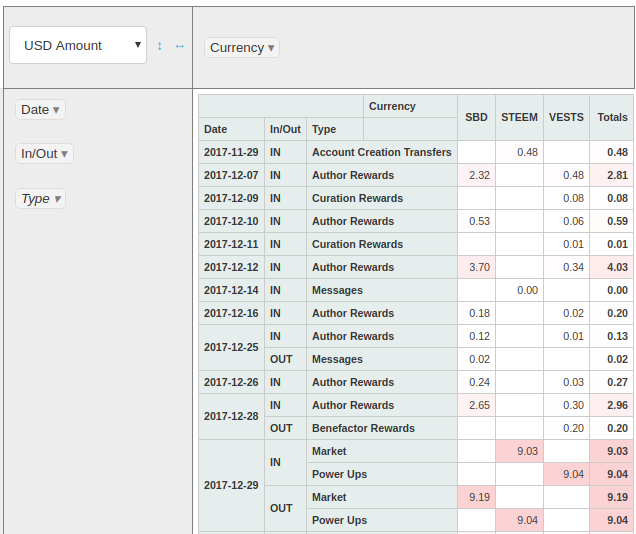The width and height of the screenshot is (636, 534).
Task: Open the Type attribute filter triangle
Action: [58, 199]
